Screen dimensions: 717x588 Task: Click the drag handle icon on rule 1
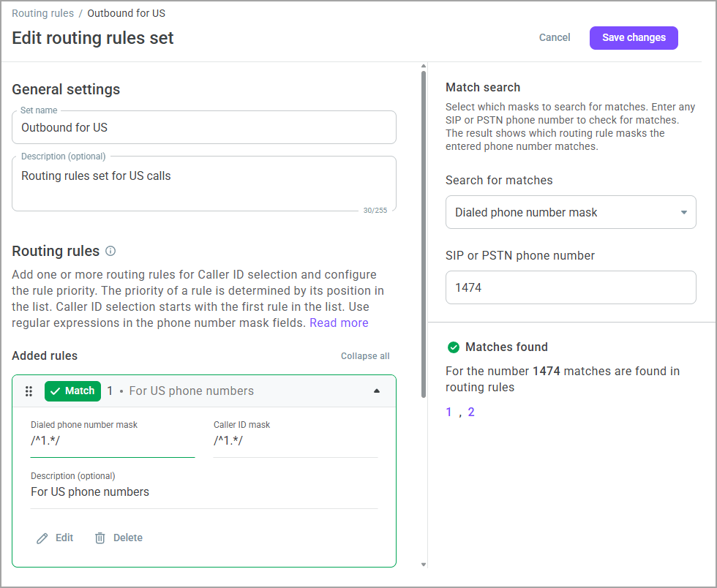click(29, 391)
